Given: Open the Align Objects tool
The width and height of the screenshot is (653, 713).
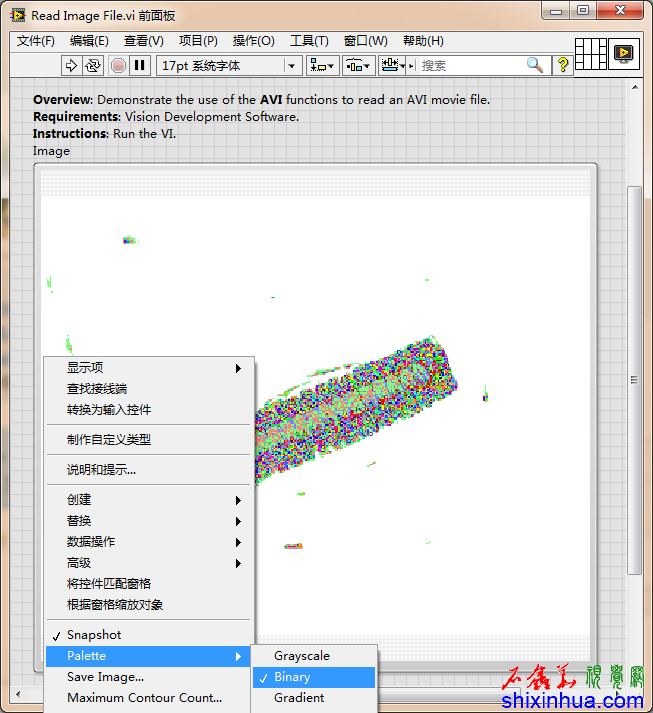Looking at the screenshot, I should coord(322,65).
